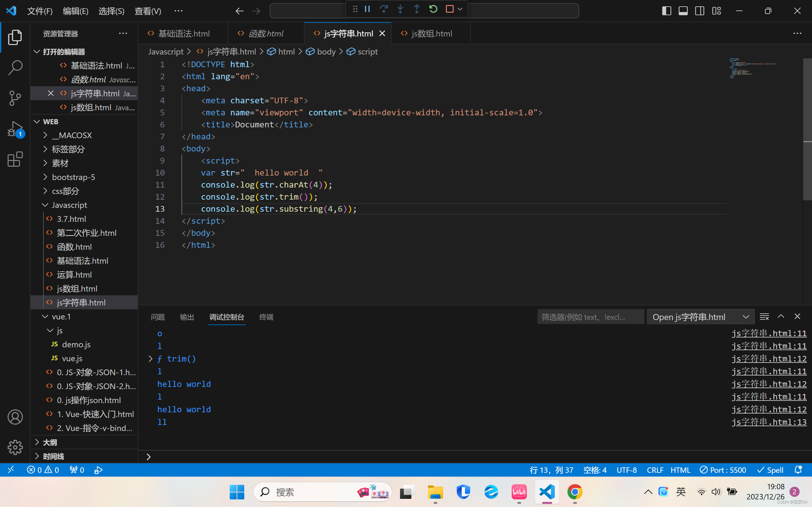Click Port : 5500 in status bar

pyautogui.click(x=723, y=470)
